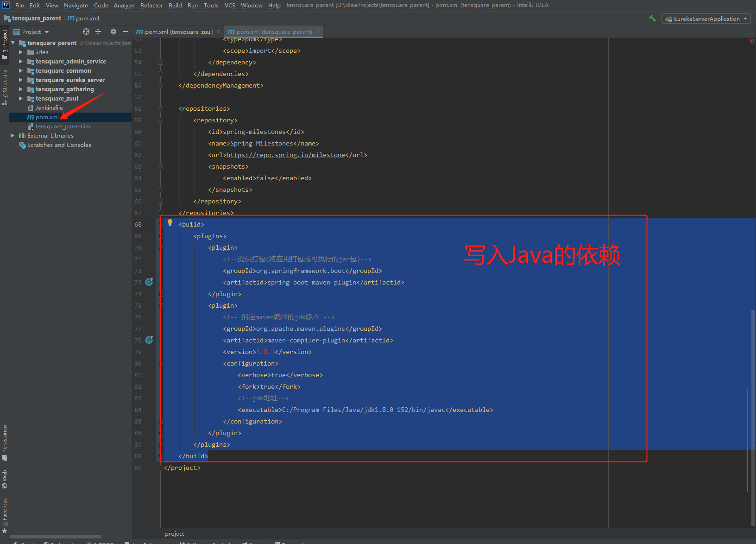Close the pom.xml (tensquare_zuul) tab
This screenshot has height=544, width=756.
pos(219,32)
